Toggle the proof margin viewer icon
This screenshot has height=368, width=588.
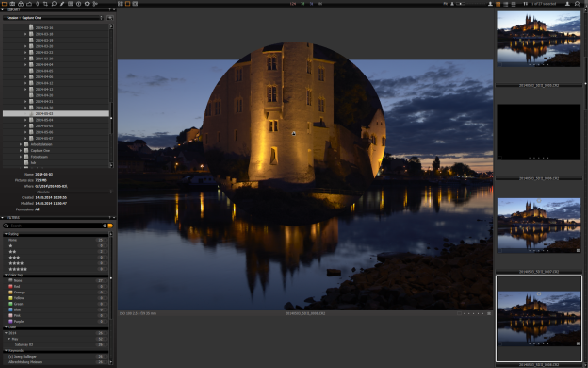(x=135, y=4)
